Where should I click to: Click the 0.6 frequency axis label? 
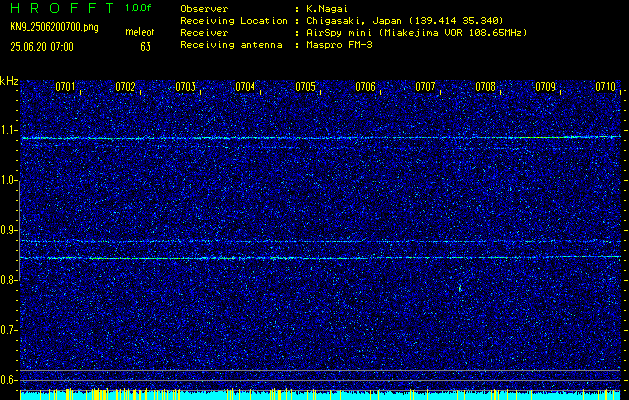8,380
